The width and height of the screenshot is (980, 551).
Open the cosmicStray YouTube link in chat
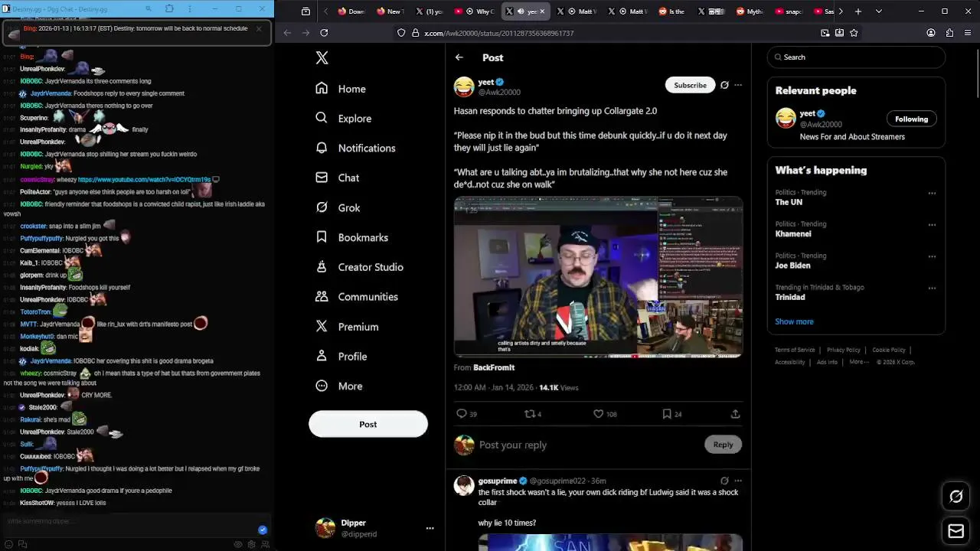point(144,180)
